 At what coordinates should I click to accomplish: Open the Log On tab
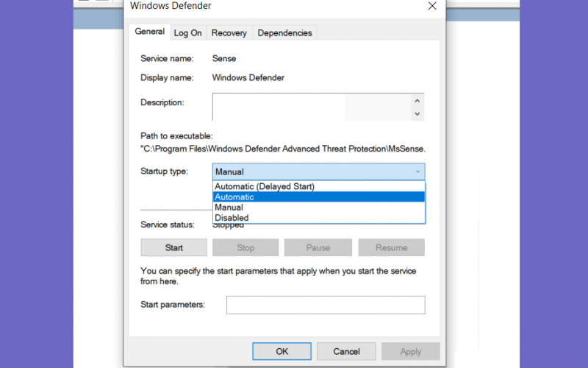(187, 33)
